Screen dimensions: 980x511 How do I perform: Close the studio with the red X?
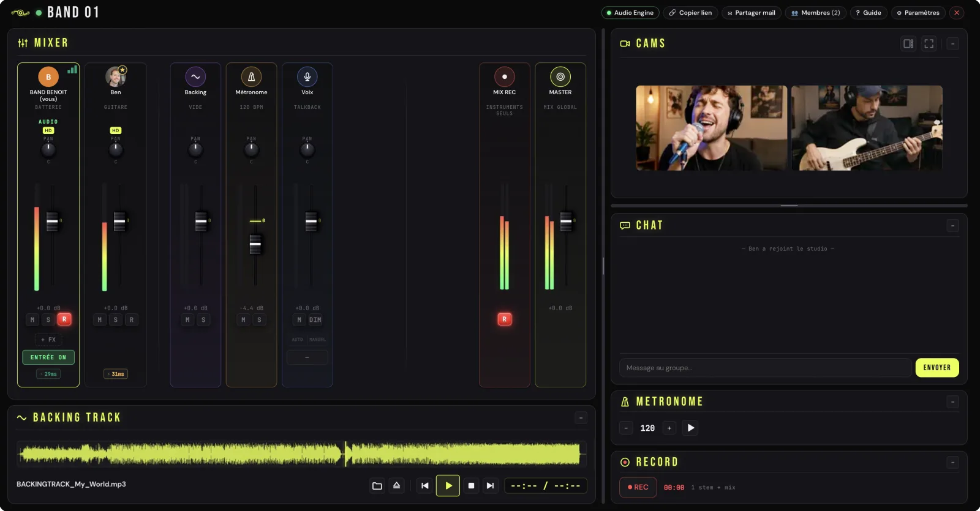click(x=957, y=12)
